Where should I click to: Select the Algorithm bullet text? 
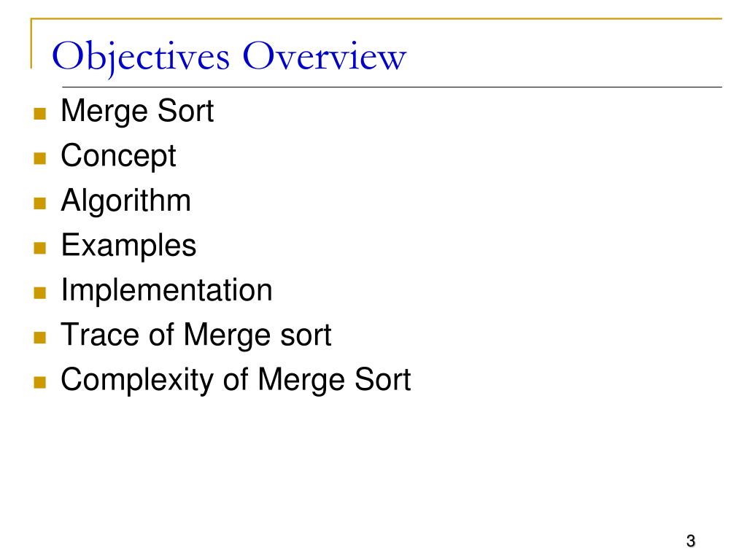[x=125, y=201]
